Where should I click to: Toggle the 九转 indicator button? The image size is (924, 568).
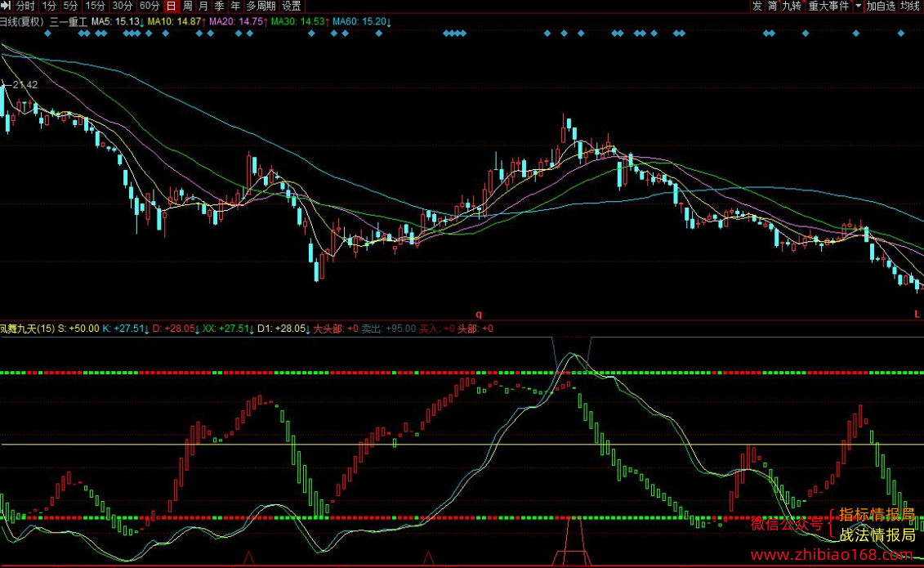coord(792,6)
